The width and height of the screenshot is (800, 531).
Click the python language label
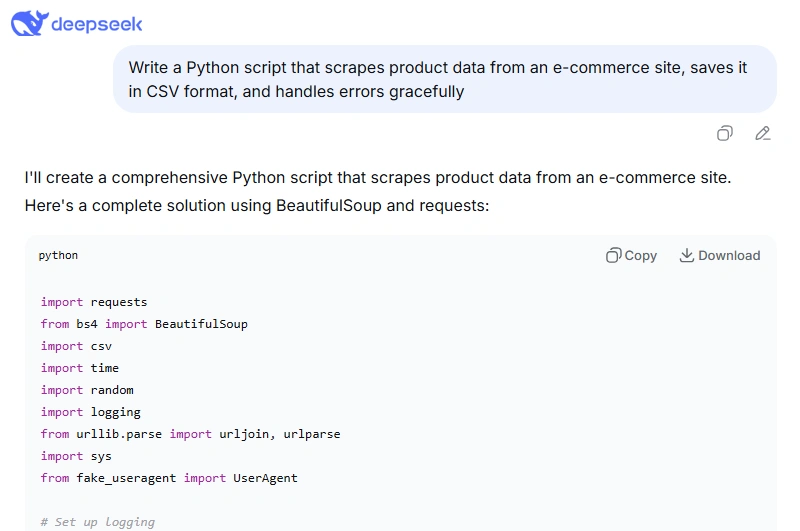(58, 255)
